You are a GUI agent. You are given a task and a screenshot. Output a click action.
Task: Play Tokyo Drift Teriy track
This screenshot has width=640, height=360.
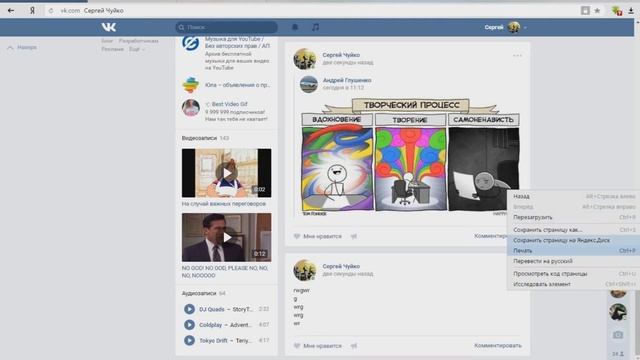[x=189, y=340]
